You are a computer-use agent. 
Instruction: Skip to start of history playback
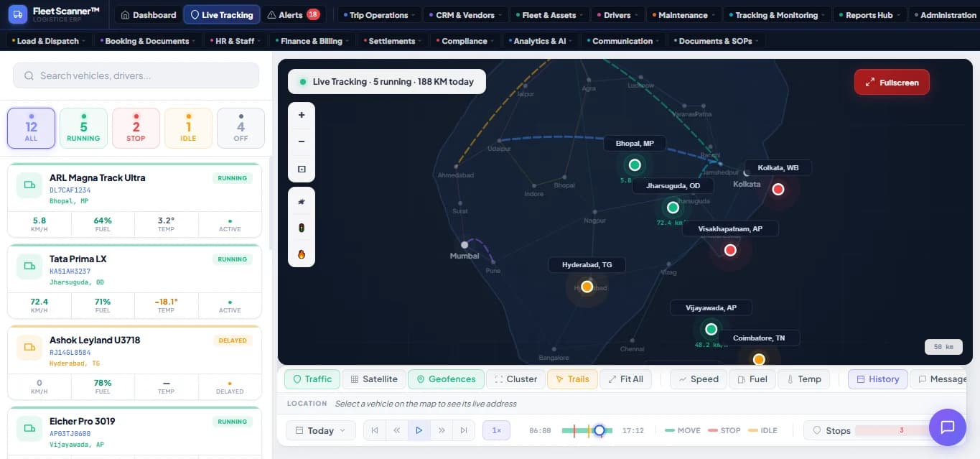coord(374,430)
